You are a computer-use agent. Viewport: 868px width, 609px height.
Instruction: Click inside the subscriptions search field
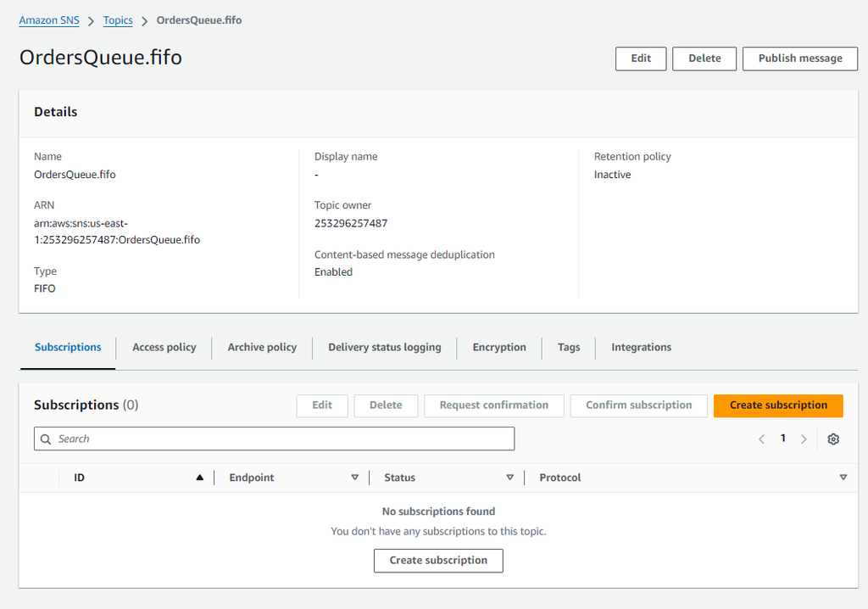point(254,439)
